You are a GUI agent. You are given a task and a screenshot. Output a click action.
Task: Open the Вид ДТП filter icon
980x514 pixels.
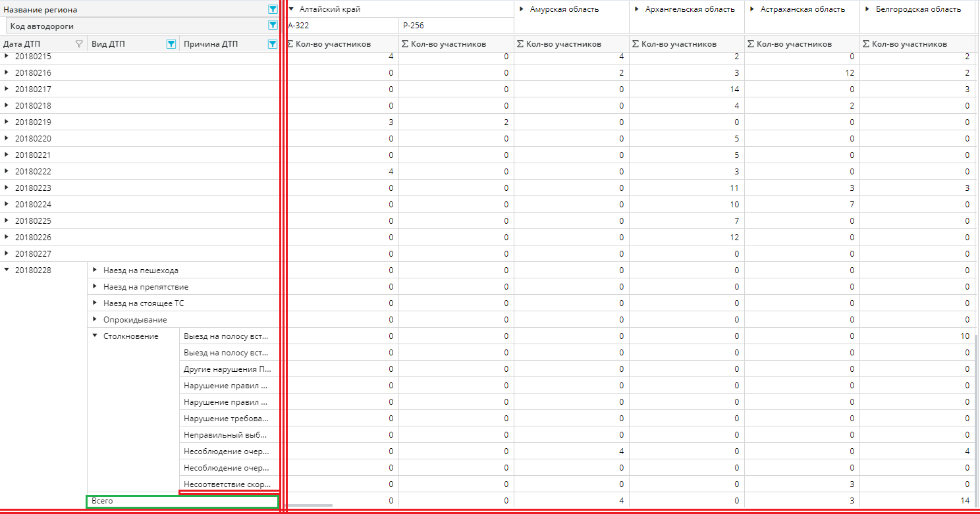(171, 44)
